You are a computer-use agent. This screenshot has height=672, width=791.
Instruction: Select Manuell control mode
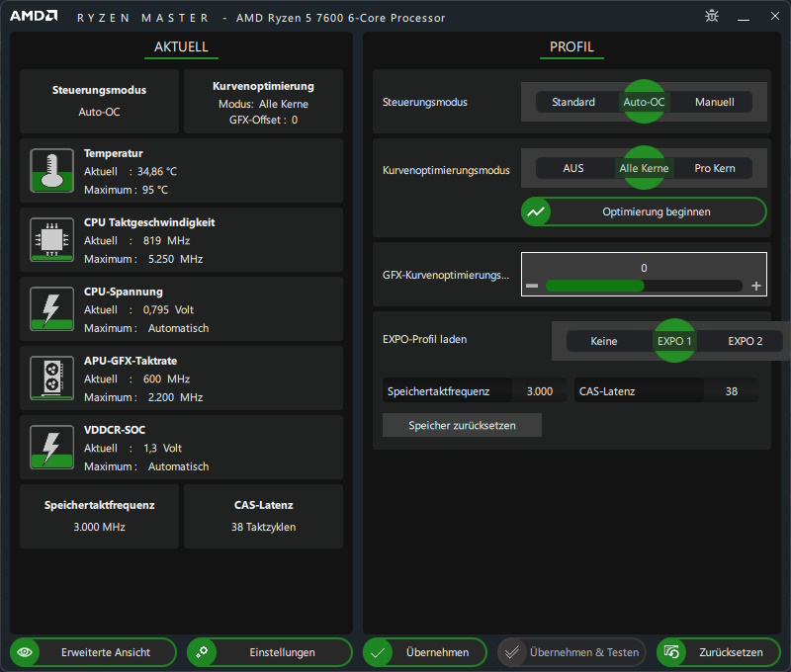[x=715, y=102]
